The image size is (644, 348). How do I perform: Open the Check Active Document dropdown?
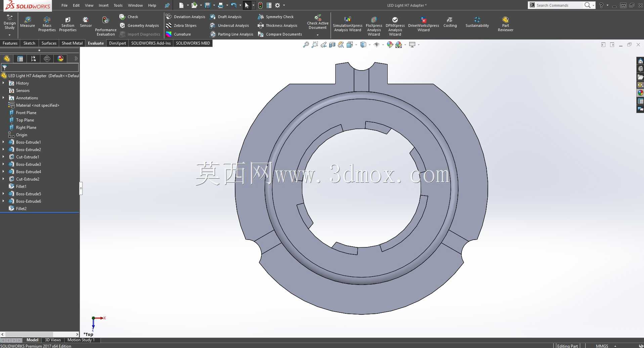317,35
